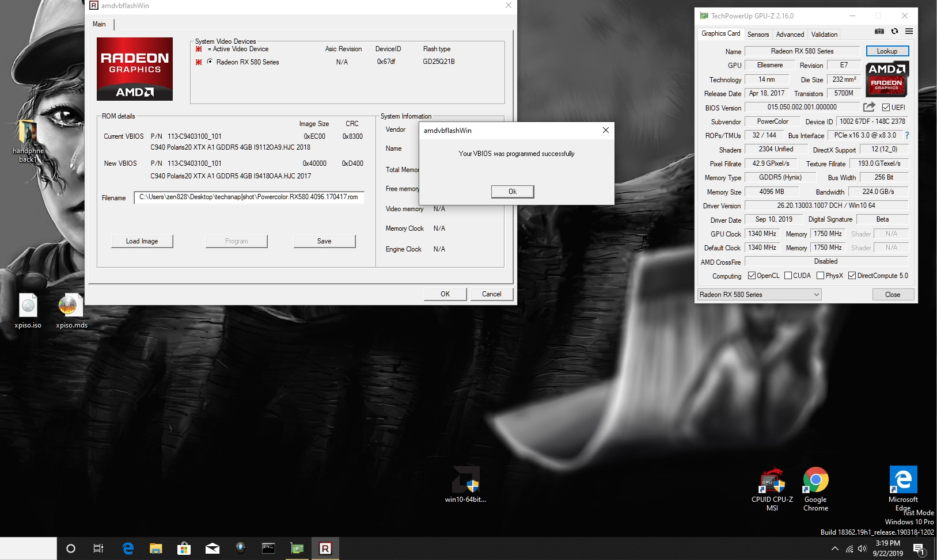Select the xpiso.iso desktop file
Image resolution: width=937 pixels, height=560 pixels.
(28, 311)
